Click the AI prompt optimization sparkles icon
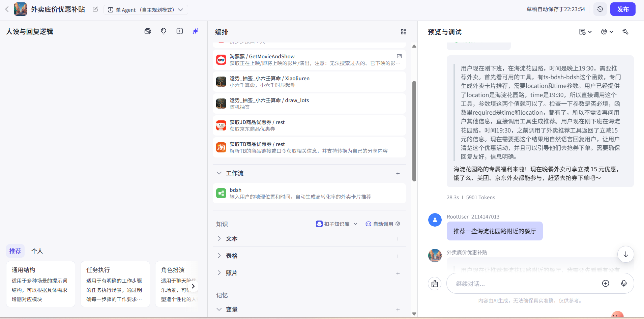 pyautogui.click(x=196, y=31)
